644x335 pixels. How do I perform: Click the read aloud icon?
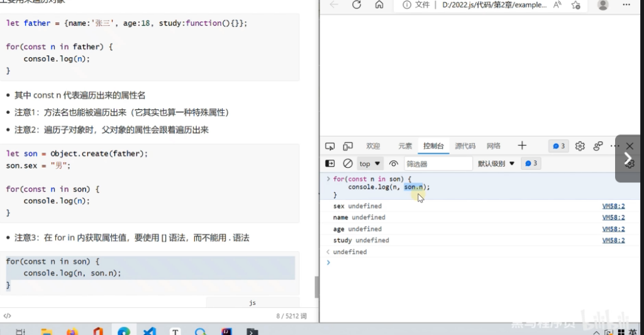558,5
